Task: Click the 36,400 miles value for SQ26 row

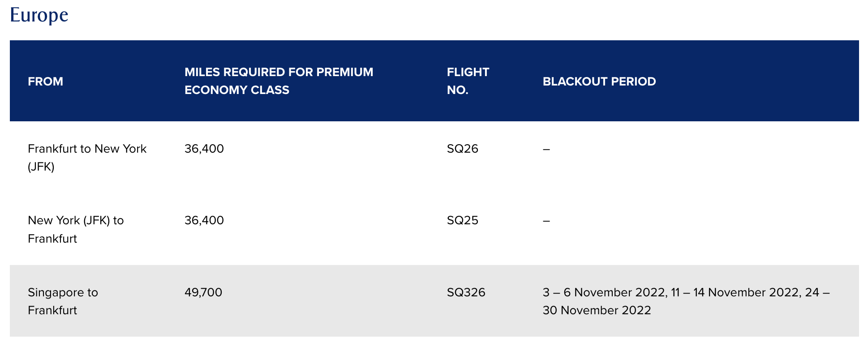Action: pyautogui.click(x=204, y=149)
